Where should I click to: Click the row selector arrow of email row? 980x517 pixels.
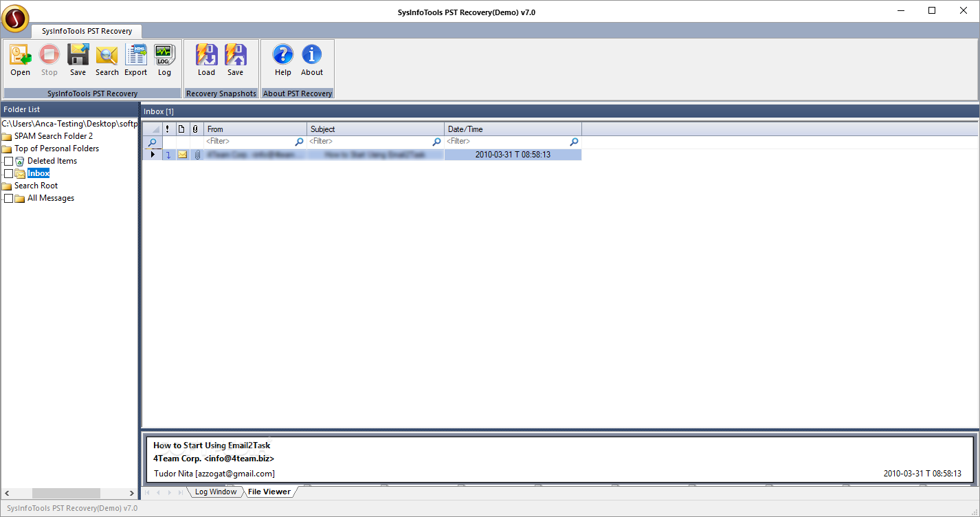click(152, 155)
